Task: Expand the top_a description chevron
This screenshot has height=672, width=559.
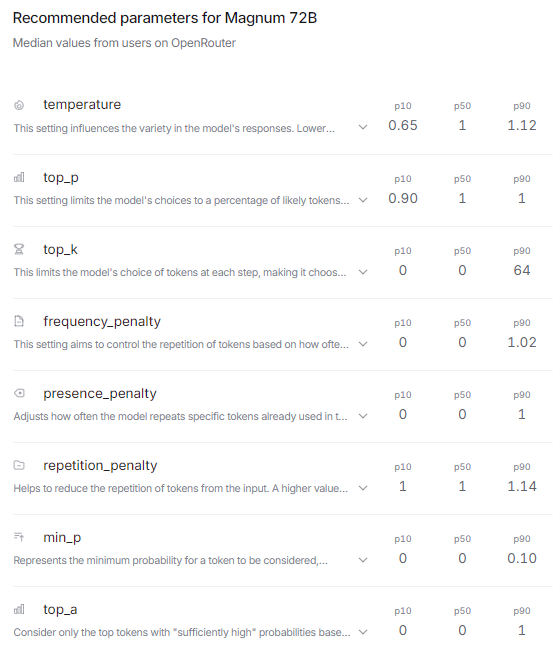Action: pyautogui.click(x=363, y=632)
